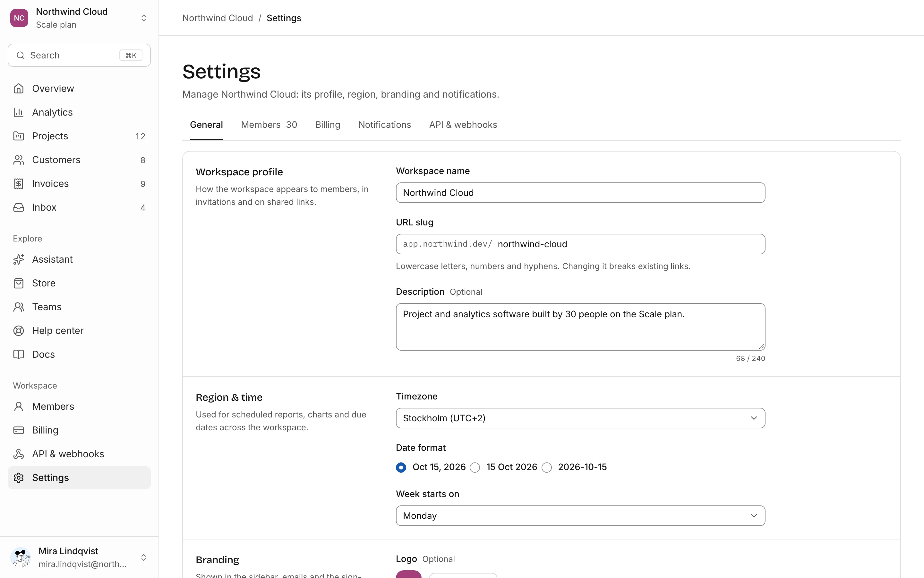Viewport: 924px width, 578px height.
Task: Click the Overview home icon
Action: (18, 88)
